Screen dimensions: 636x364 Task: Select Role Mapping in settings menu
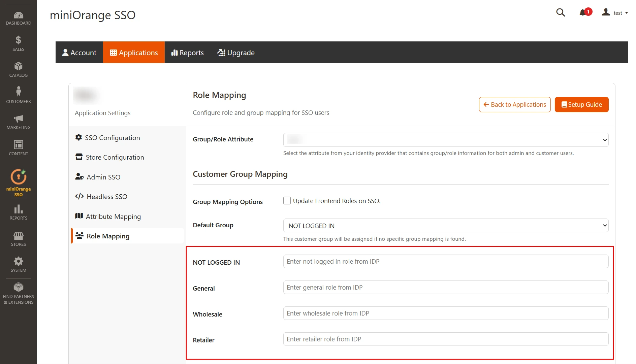[x=108, y=236]
